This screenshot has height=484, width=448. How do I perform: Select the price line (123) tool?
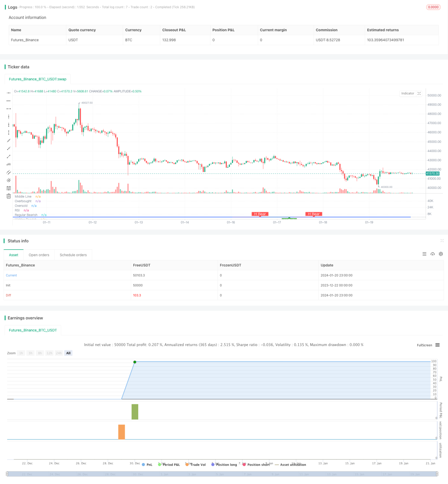click(x=9, y=164)
